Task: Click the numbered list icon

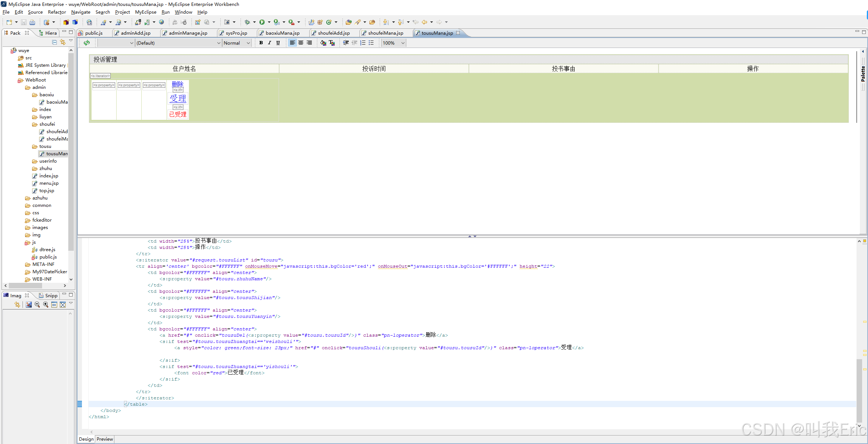Action: [363, 43]
